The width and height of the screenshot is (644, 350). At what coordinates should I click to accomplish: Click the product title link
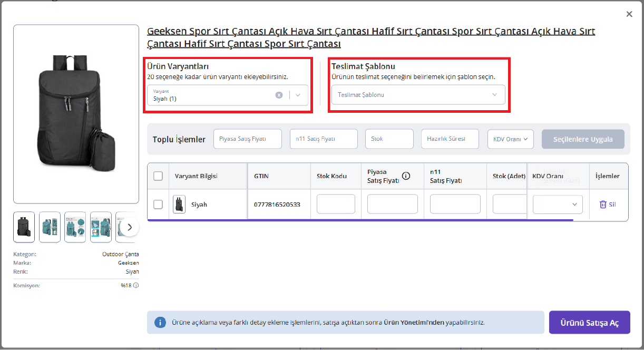pos(370,37)
